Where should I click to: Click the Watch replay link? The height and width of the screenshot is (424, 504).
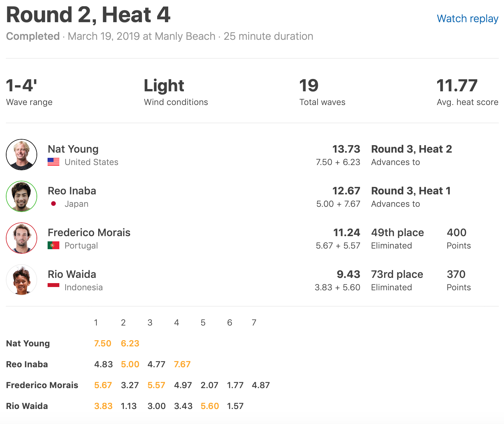(x=467, y=19)
